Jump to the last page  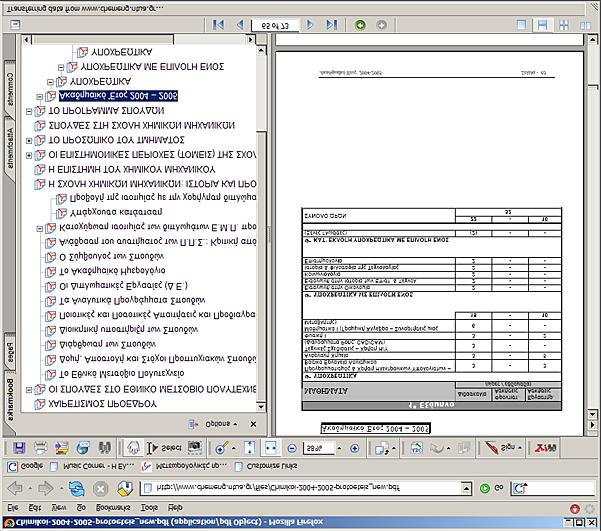coord(332,25)
